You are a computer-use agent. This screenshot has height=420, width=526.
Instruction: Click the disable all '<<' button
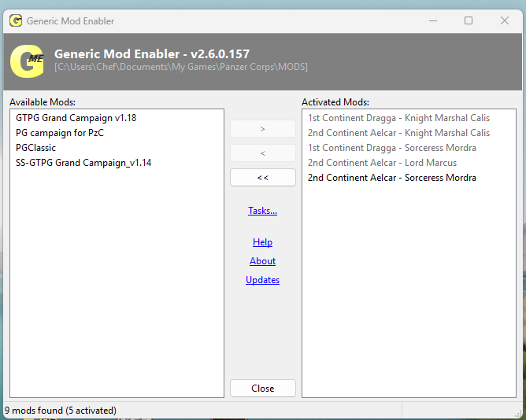pyautogui.click(x=263, y=177)
